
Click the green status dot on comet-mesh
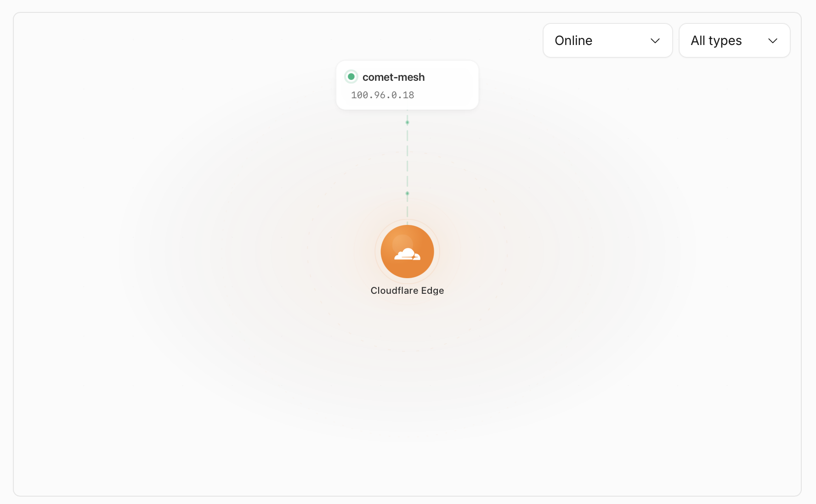[x=351, y=77]
